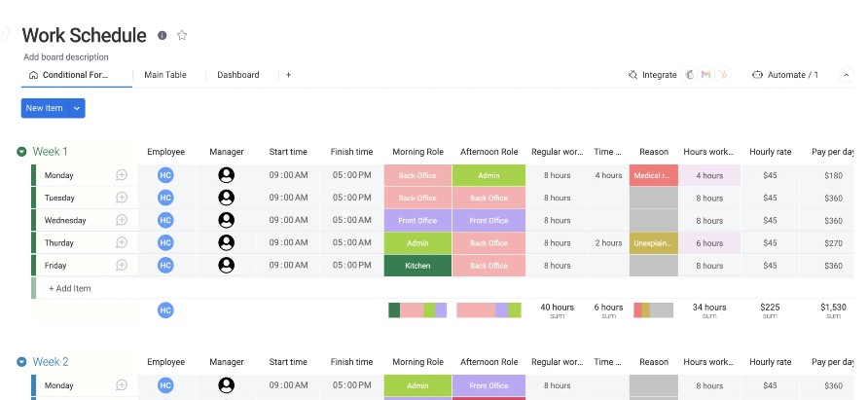Viewport: 868px width, 400px height.
Task: Open Back Office morning role for Week 1 Monday
Action: (418, 175)
